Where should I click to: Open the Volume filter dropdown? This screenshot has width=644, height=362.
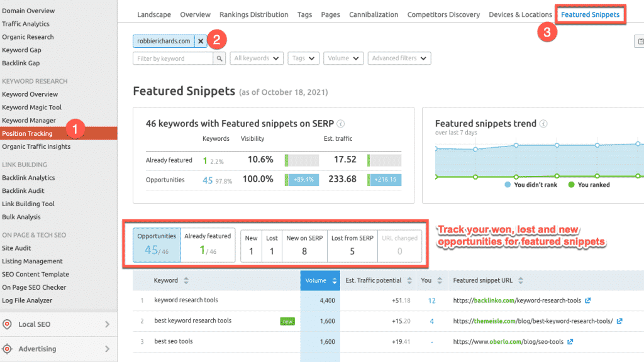(342, 58)
